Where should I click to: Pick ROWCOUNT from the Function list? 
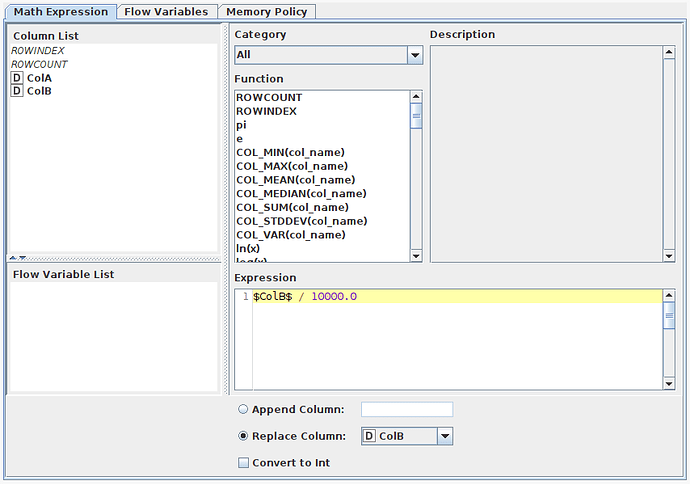269,97
